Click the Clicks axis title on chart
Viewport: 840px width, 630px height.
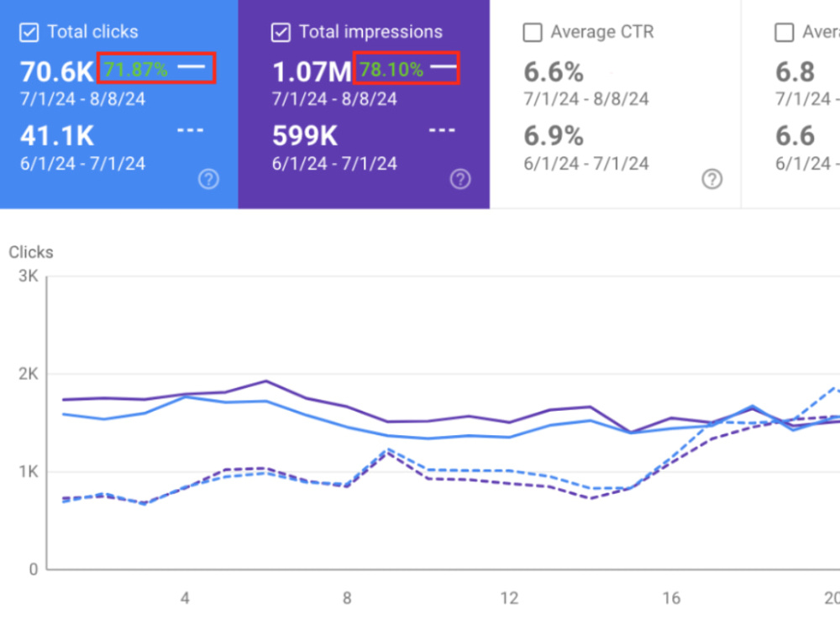[x=31, y=252]
